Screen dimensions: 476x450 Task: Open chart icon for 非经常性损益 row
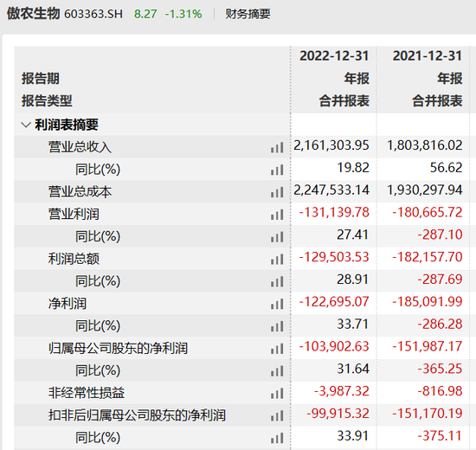(277, 394)
